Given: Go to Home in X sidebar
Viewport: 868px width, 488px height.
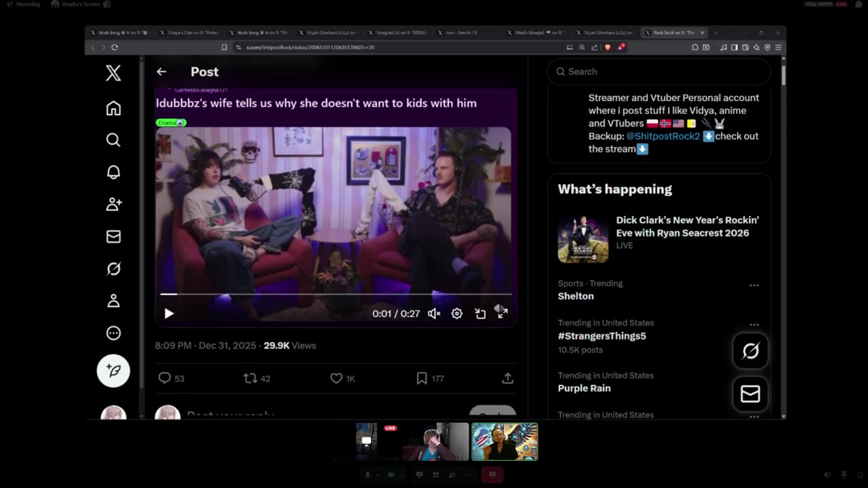Looking at the screenshot, I should tap(113, 108).
